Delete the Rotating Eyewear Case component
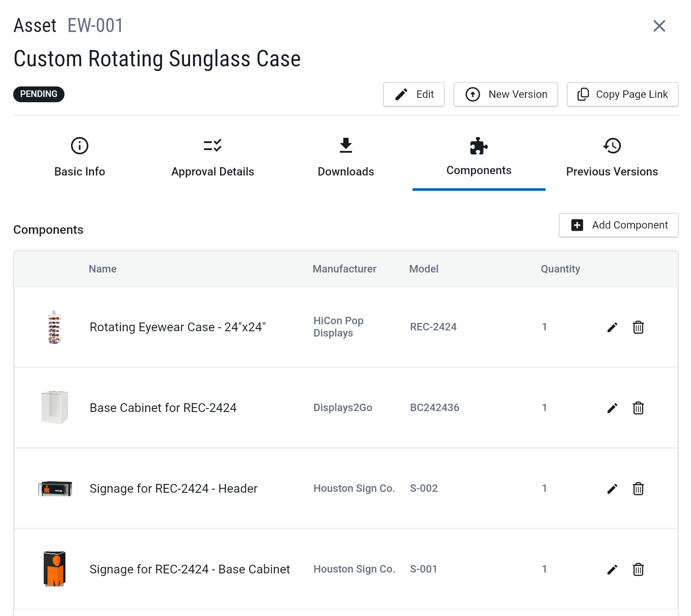The height and width of the screenshot is (616, 691). (x=638, y=327)
